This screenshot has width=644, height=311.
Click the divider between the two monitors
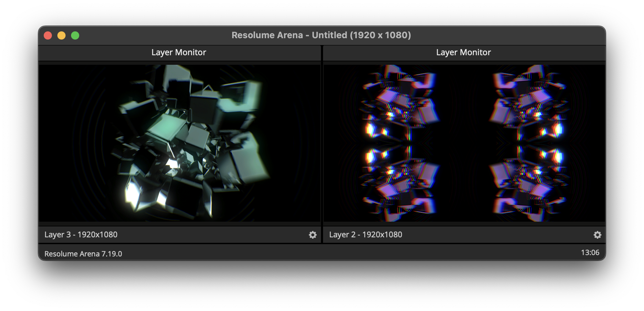pos(322,143)
